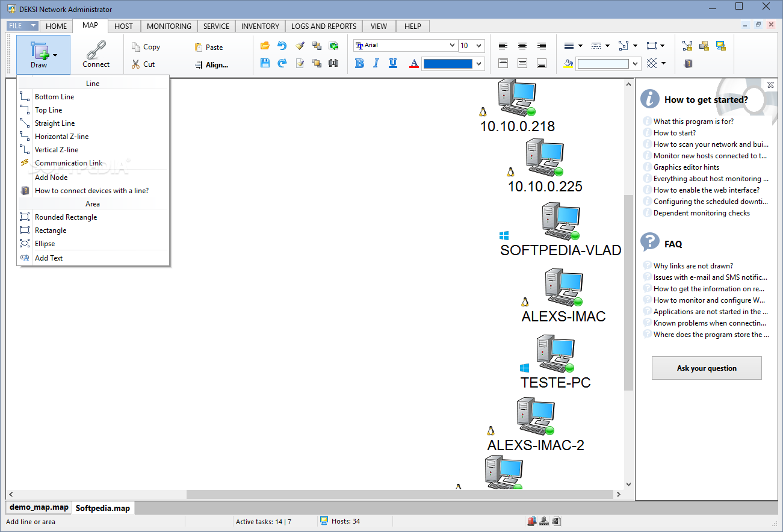Open the blue font color dropdown
The width and height of the screenshot is (783, 532).
pos(479,64)
